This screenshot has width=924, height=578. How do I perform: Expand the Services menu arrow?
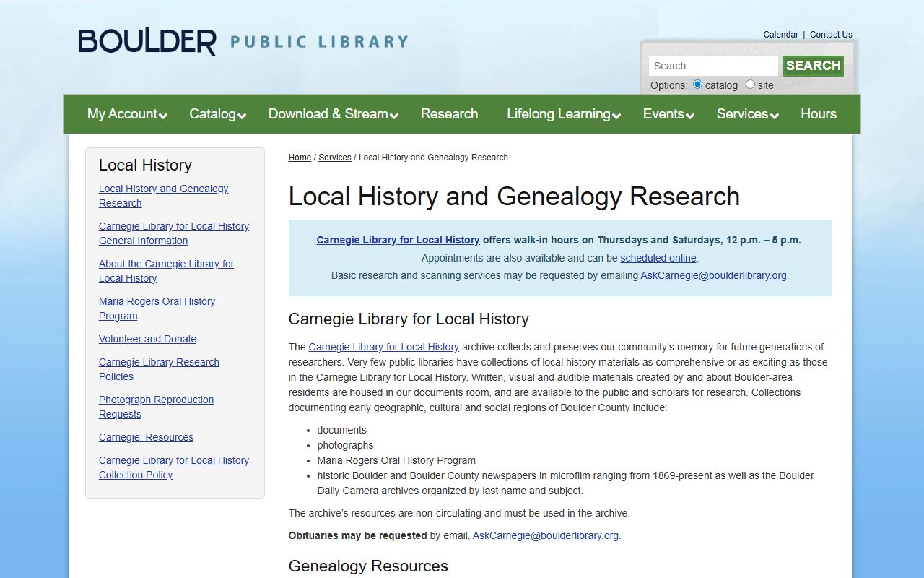point(775,116)
